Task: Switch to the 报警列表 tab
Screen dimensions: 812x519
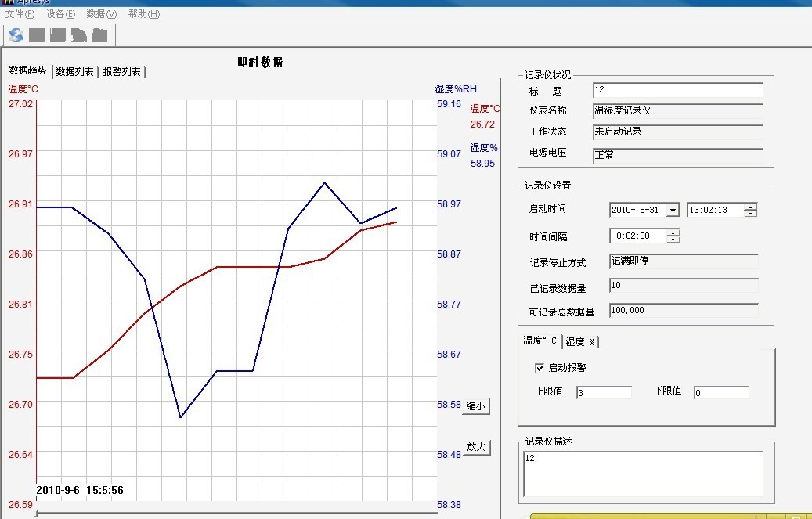Action: pos(122,72)
